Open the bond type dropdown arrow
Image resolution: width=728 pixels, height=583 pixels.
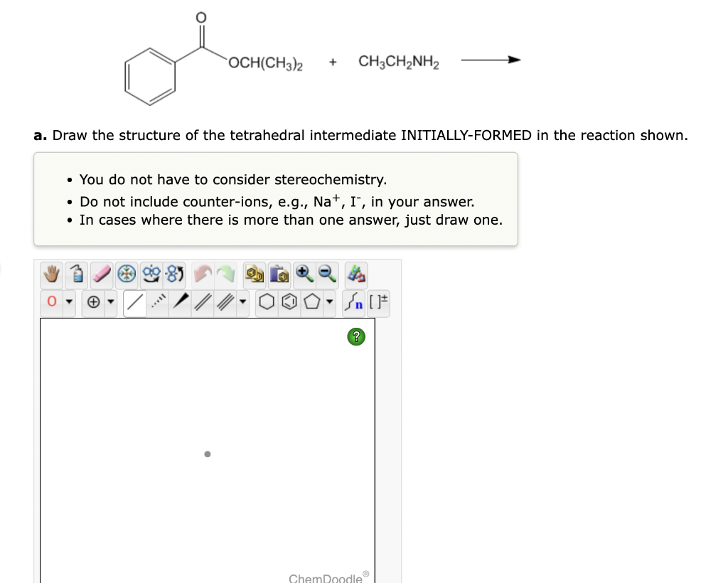(242, 301)
